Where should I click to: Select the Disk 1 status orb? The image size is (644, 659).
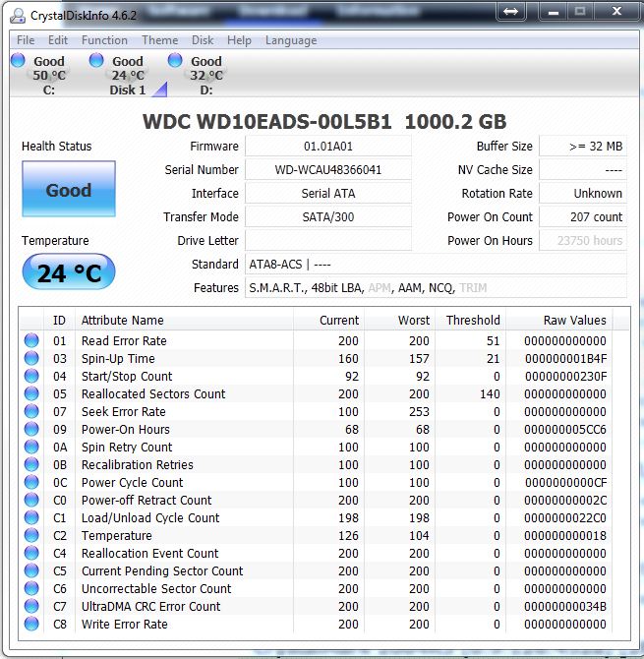96,61
